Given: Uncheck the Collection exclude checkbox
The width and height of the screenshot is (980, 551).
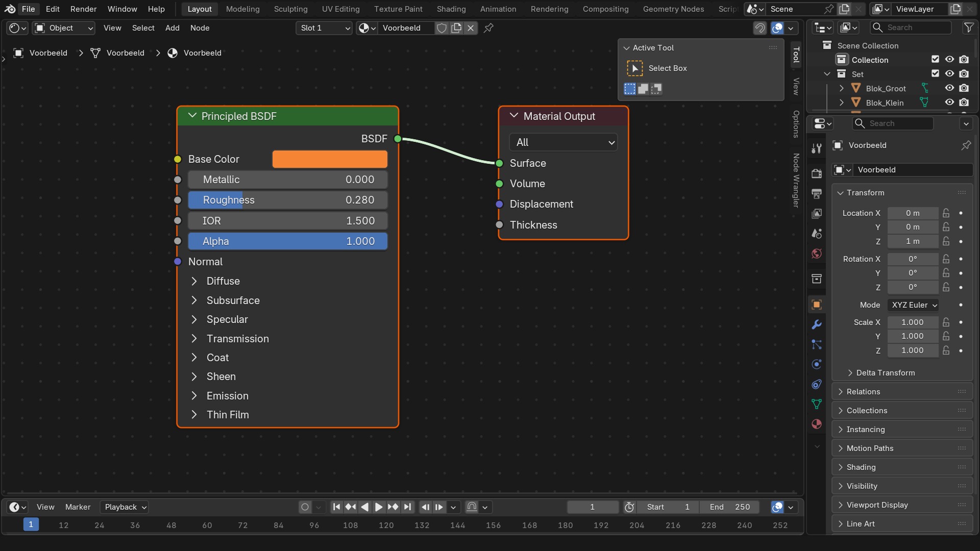Looking at the screenshot, I should pyautogui.click(x=935, y=60).
